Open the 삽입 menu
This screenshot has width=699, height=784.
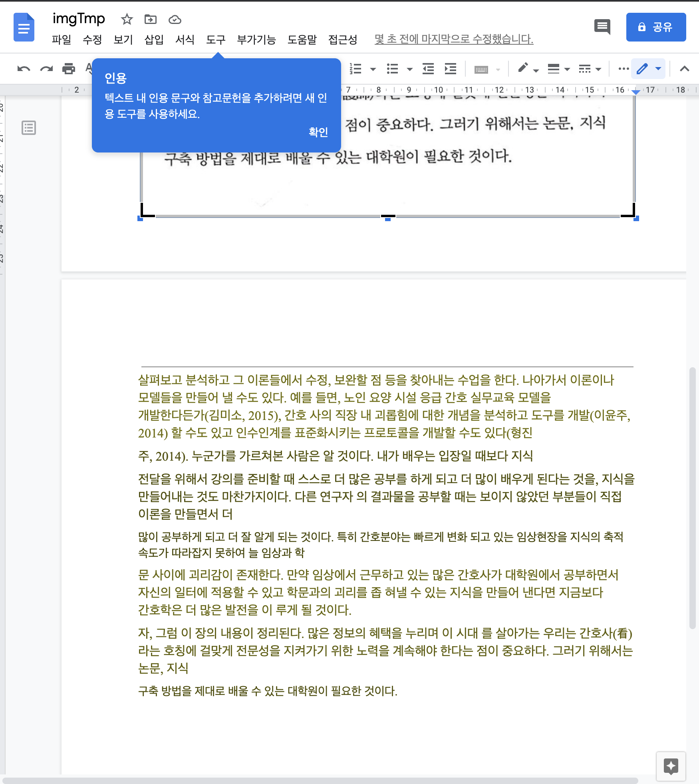coord(154,40)
